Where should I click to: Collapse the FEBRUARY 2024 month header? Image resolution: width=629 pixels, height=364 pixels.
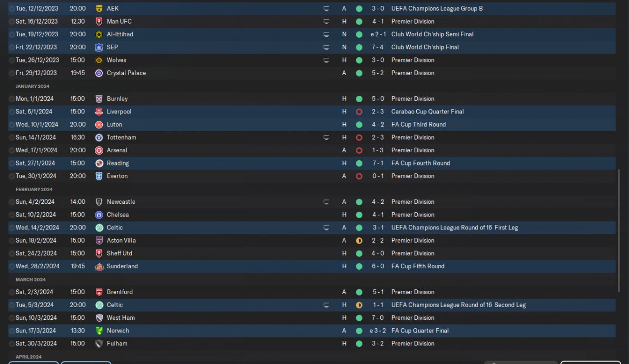click(x=34, y=189)
